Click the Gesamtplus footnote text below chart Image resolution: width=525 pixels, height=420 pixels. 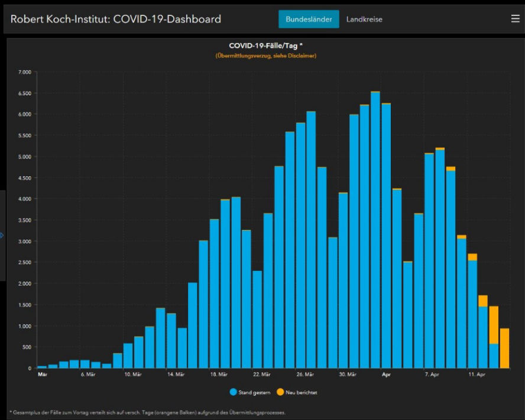click(148, 412)
